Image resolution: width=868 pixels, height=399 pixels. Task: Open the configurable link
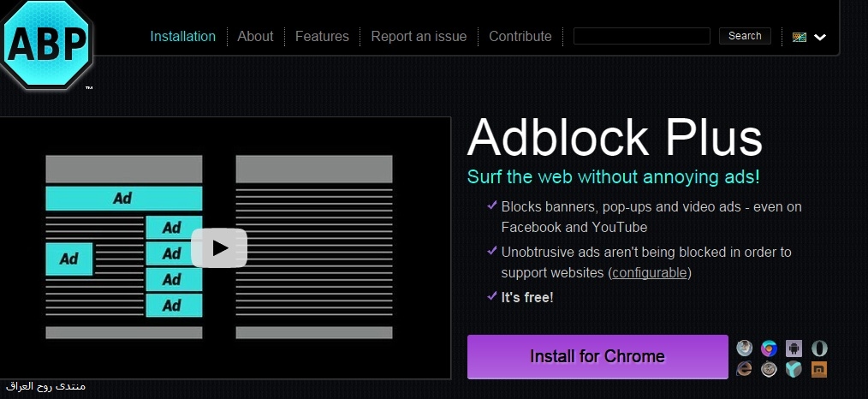pyautogui.click(x=650, y=273)
